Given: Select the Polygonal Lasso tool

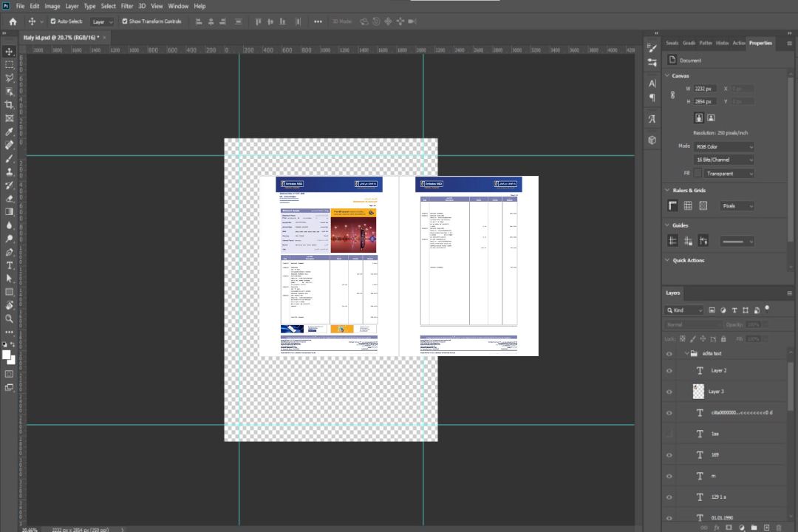Looking at the screenshot, I should tap(9, 78).
